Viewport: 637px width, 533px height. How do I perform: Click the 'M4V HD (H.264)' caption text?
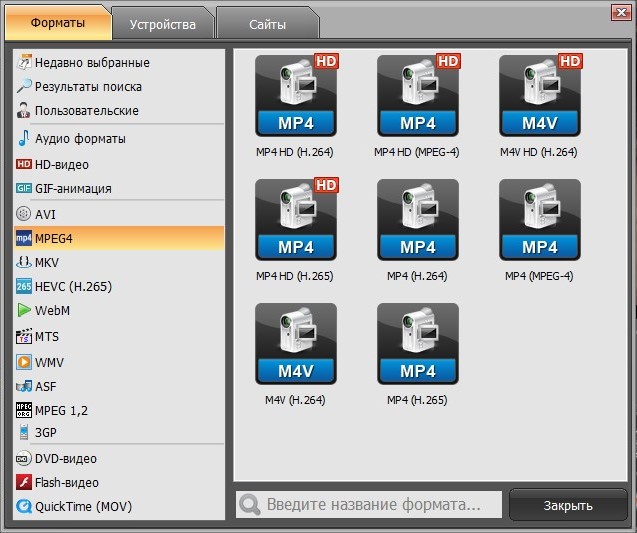539,152
